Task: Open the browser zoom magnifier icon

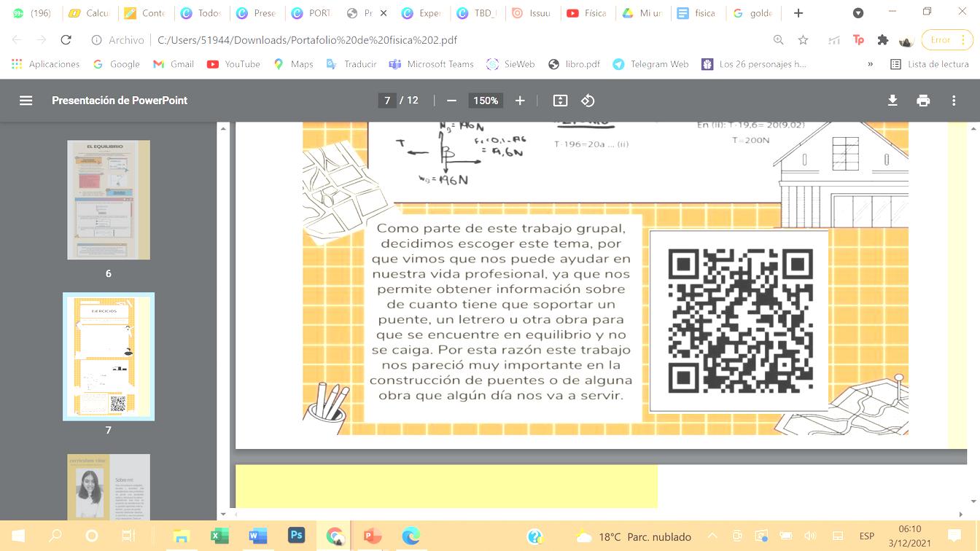Action: pyautogui.click(x=778, y=40)
